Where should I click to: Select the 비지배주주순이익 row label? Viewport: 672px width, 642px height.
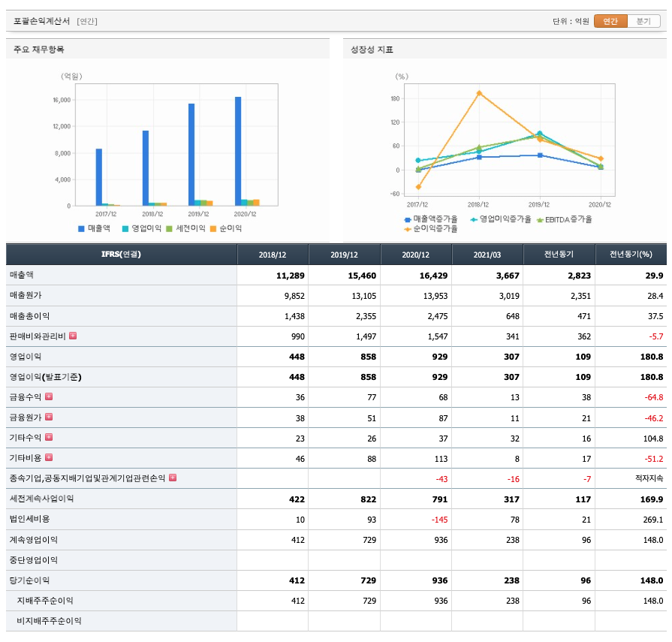(49, 620)
